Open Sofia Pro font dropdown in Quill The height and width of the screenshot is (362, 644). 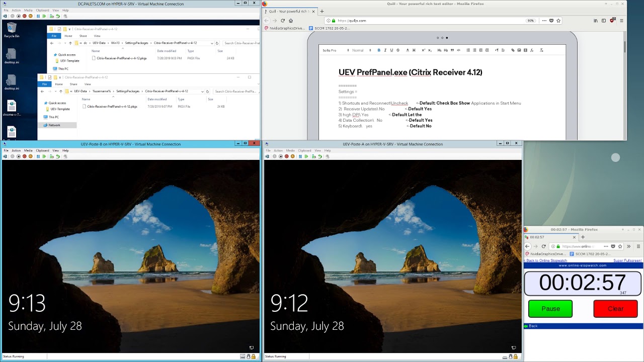(x=336, y=50)
